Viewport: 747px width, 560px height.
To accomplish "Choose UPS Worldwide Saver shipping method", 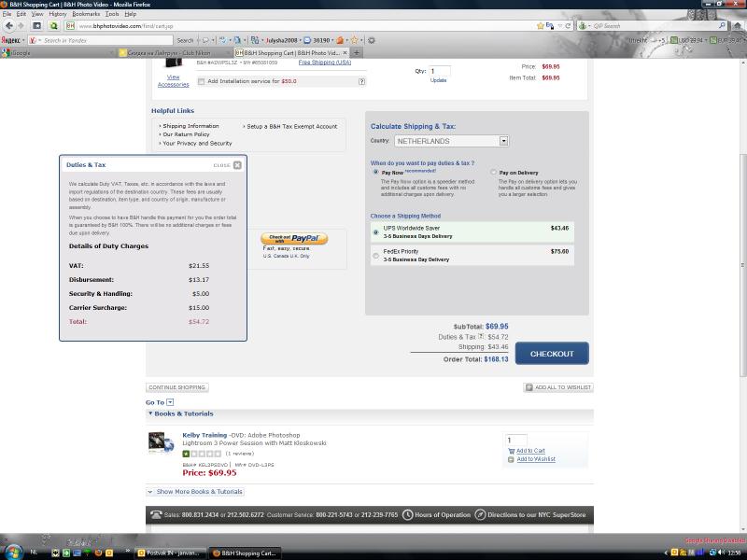I will [376, 231].
